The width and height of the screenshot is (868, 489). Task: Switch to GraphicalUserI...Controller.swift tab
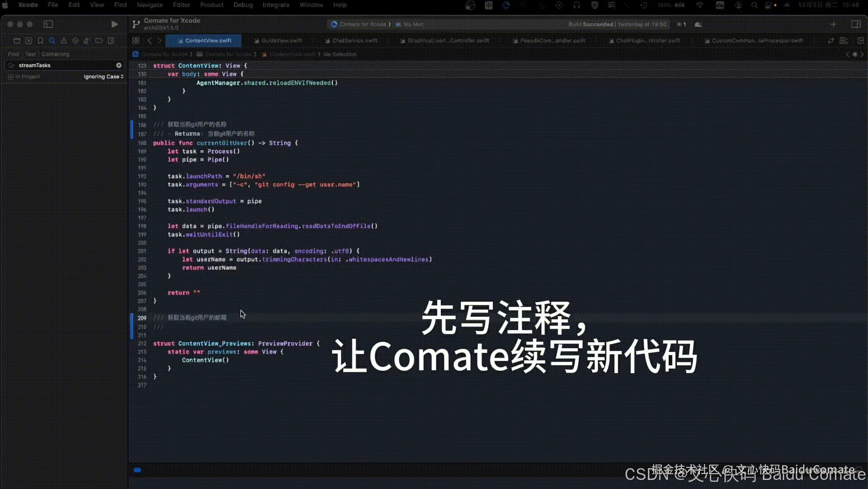tap(444, 41)
